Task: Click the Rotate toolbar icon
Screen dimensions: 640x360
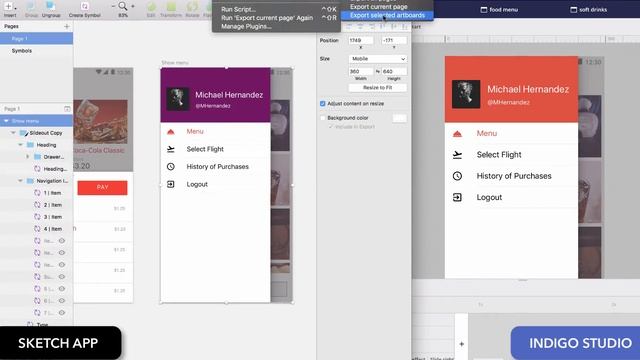Action: pyautogui.click(x=192, y=7)
